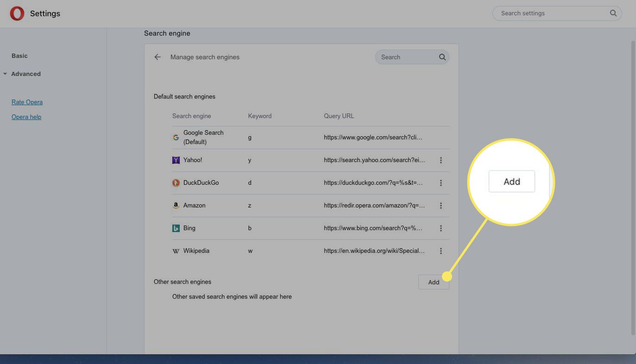Click the 'Search engine' column header
The image size is (636, 364).
pos(191,116)
